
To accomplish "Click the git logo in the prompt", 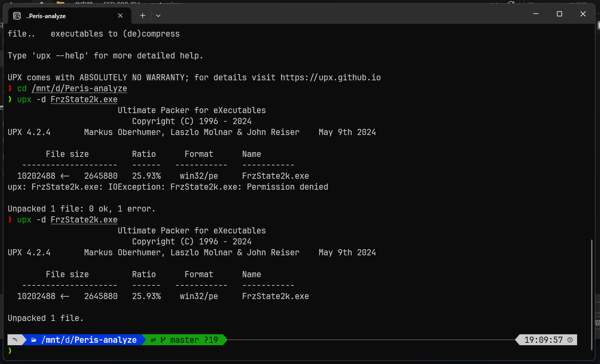I will [154, 340].
